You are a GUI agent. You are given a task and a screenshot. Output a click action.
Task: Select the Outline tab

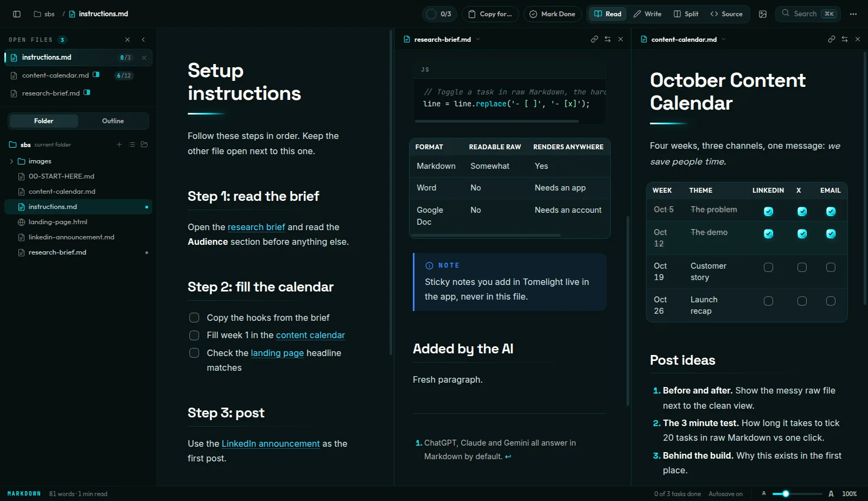coord(113,121)
